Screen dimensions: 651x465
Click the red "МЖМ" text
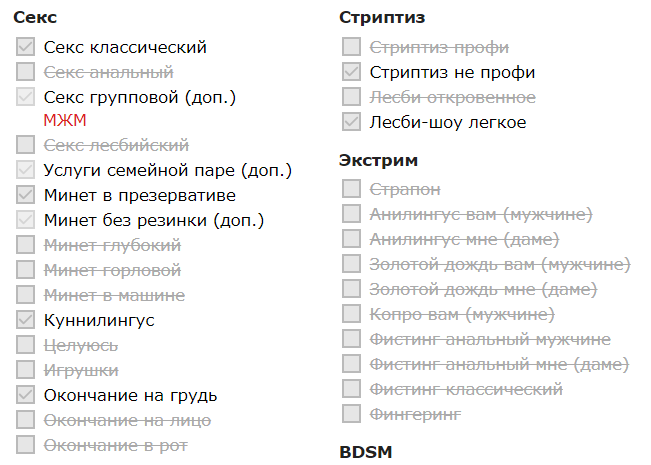click(65, 121)
